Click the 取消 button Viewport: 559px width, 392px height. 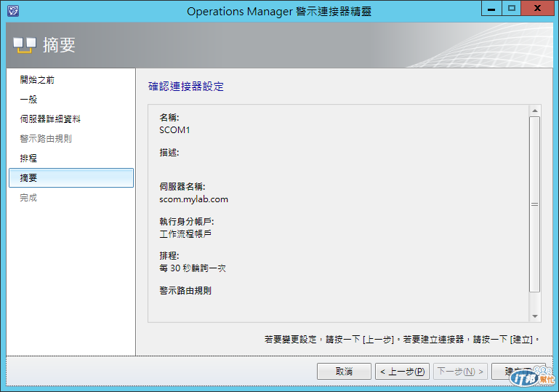344,372
